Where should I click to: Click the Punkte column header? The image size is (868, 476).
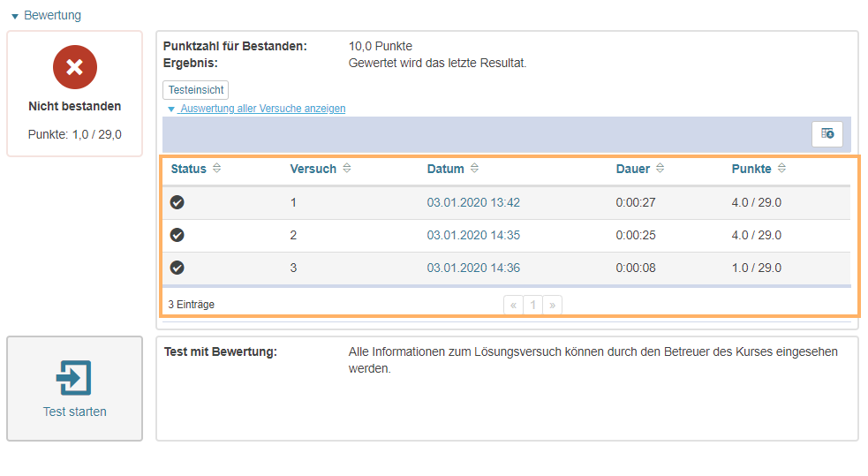click(x=751, y=169)
